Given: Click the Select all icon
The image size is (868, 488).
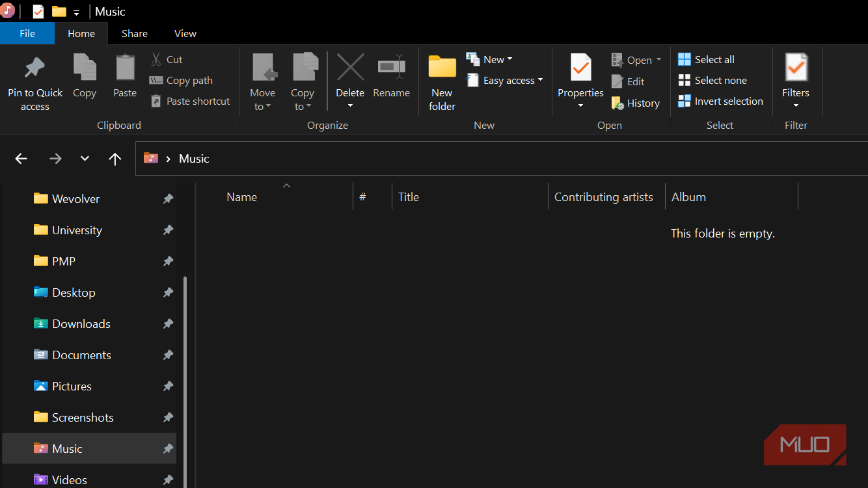Looking at the screenshot, I should coord(685,60).
